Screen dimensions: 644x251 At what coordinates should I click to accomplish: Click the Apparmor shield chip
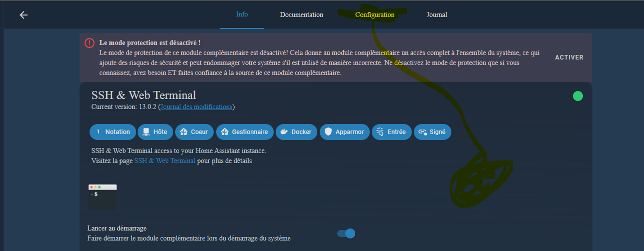click(x=345, y=132)
